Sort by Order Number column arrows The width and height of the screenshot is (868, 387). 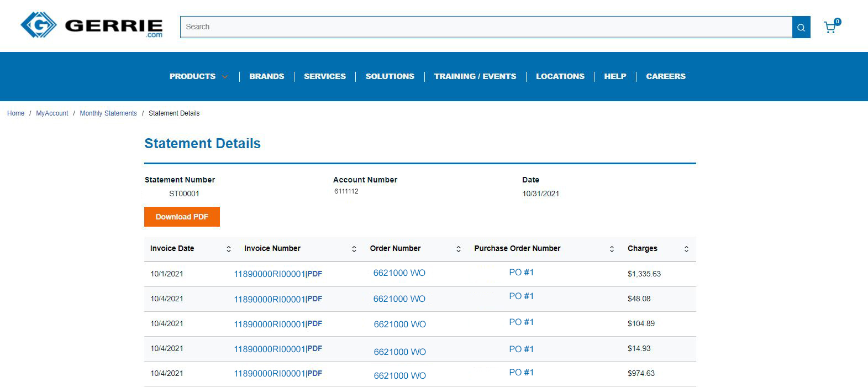[x=459, y=249]
